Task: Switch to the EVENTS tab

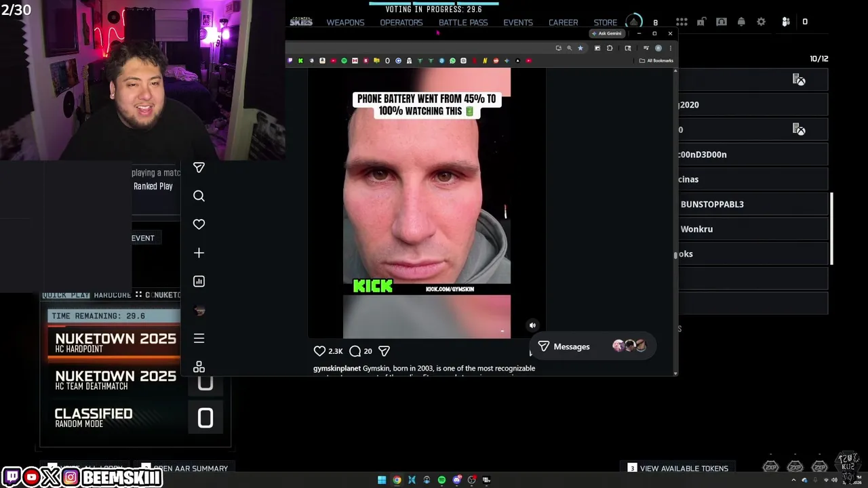Action: 518,22
